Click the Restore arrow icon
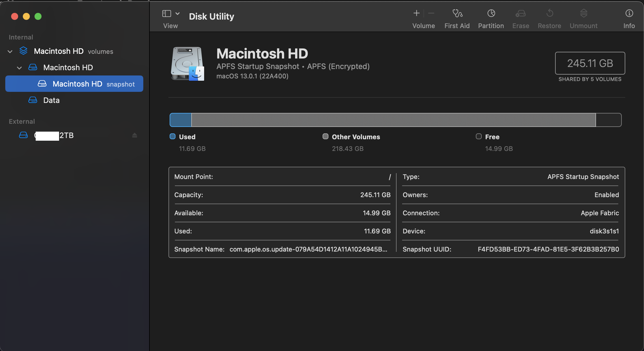The height and width of the screenshot is (351, 644). 550,13
